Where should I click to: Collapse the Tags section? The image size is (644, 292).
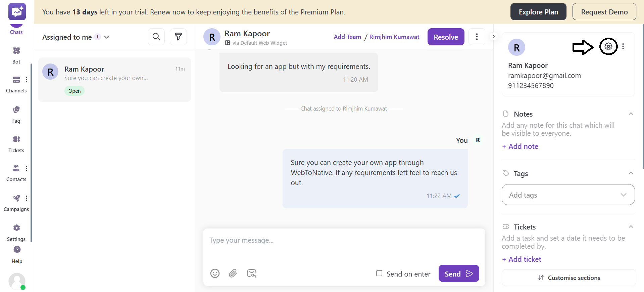pyautogui.click(x=631, y=173)
